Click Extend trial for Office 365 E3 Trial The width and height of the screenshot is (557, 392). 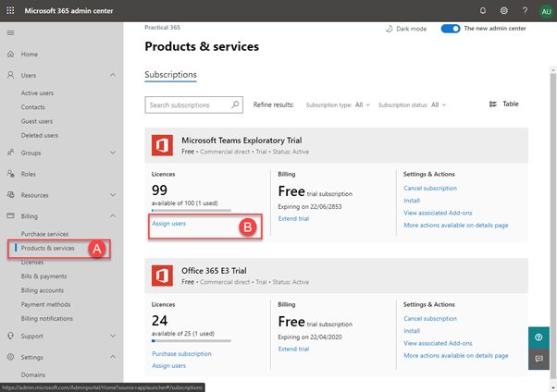pos(293,349)
